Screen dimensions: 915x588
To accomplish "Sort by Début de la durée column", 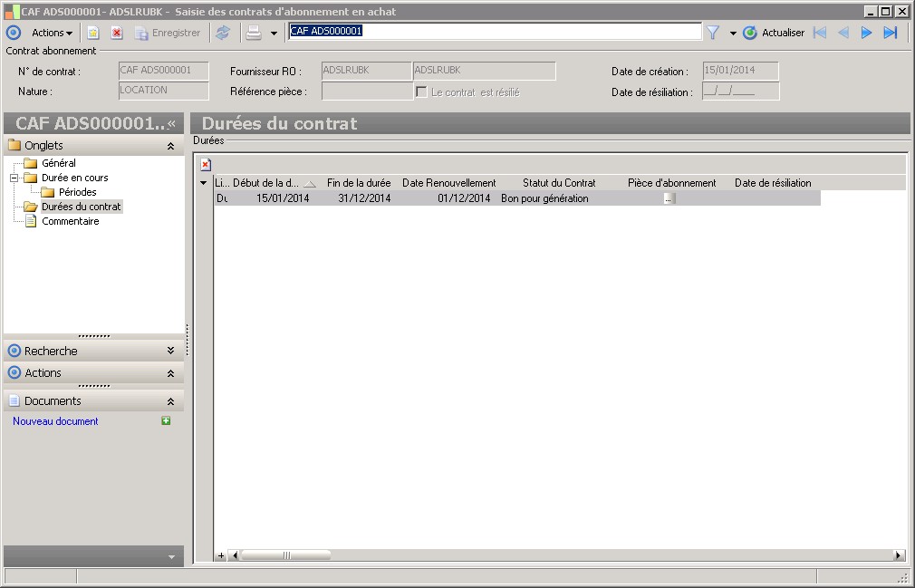I will 274,183.
